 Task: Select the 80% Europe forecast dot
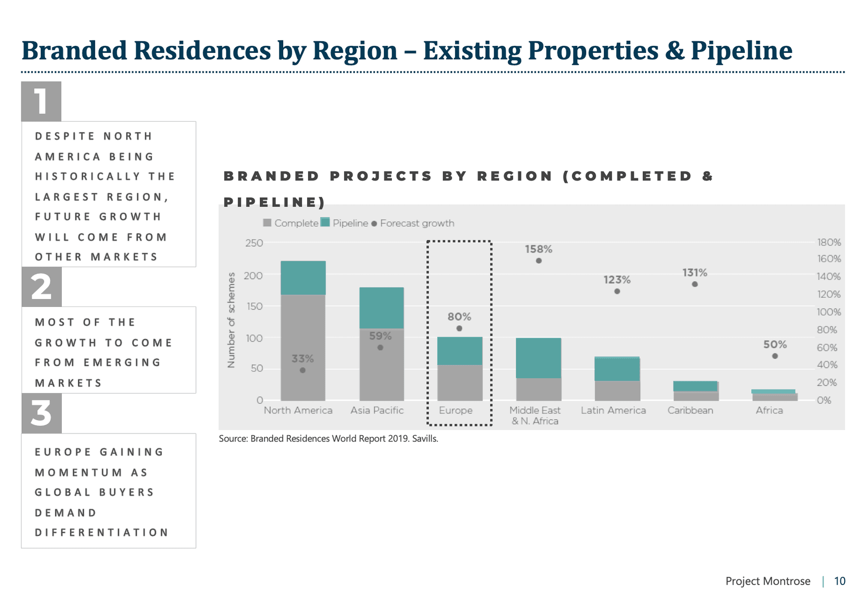coord(459,328)
